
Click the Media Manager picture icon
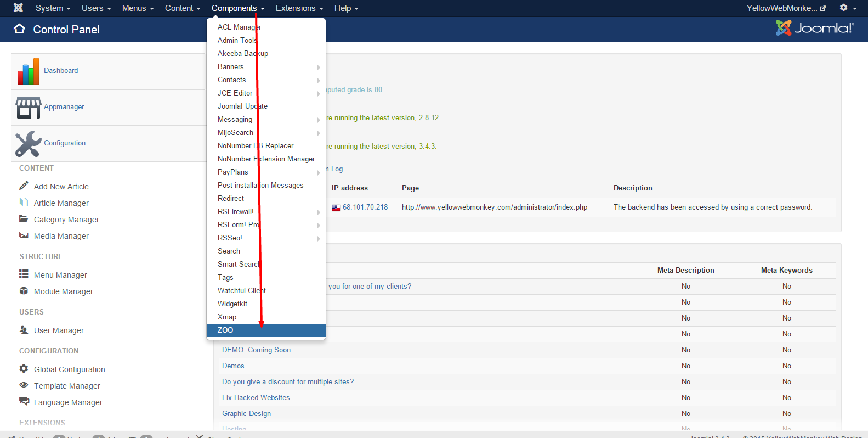pos(24,235)
